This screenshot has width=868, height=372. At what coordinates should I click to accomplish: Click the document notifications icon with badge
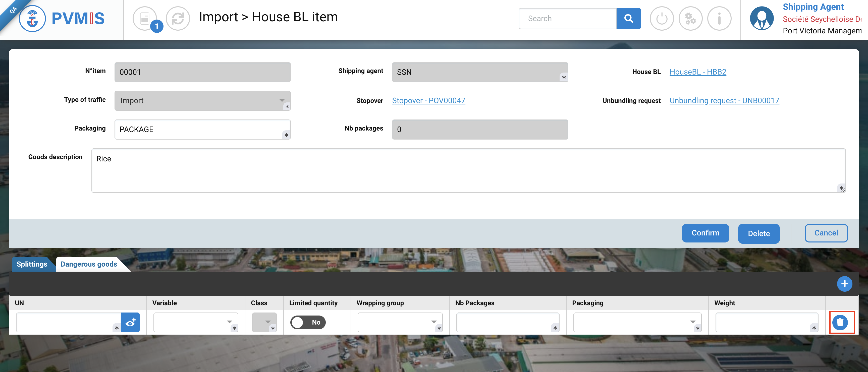coord(145,19)
